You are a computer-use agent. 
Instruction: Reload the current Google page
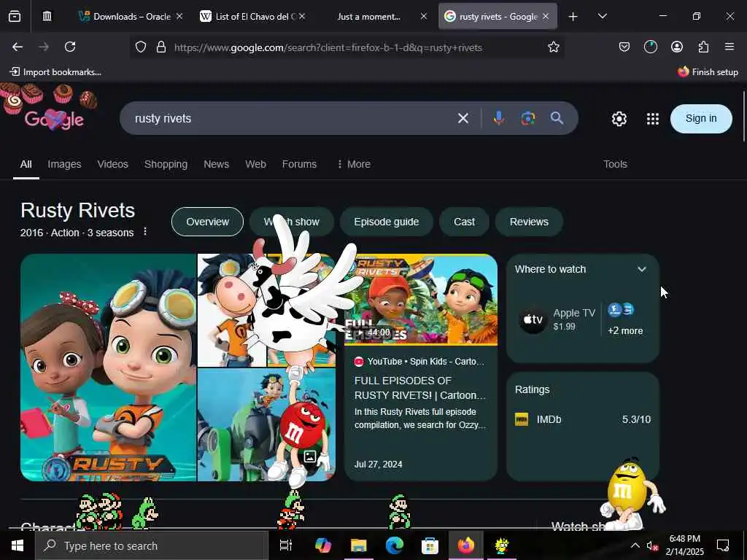(x=70, y=47)
